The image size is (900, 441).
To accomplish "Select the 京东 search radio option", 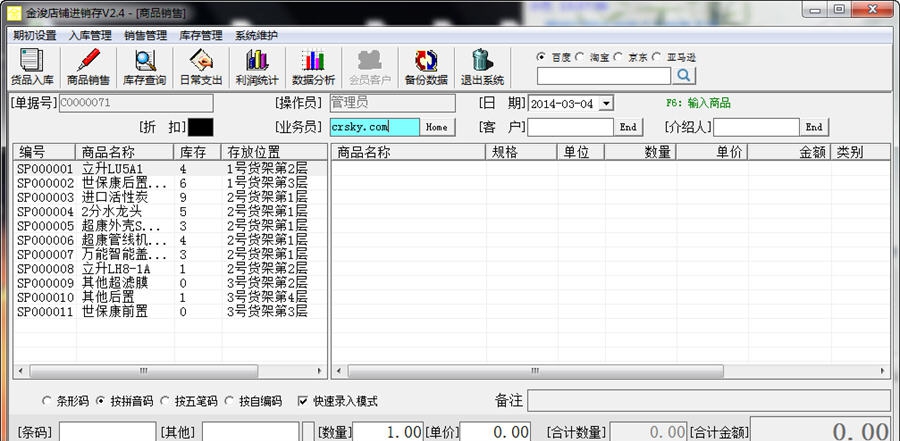I will coord(618,57).
